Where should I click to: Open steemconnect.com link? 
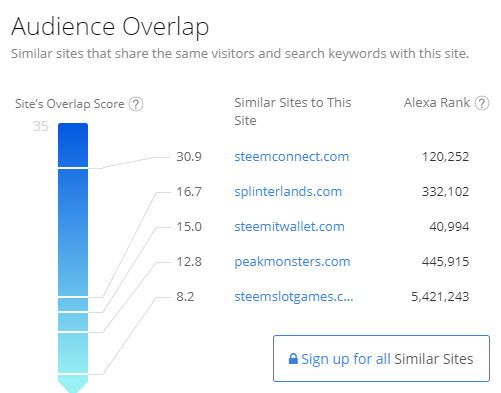tap(292, 156)
